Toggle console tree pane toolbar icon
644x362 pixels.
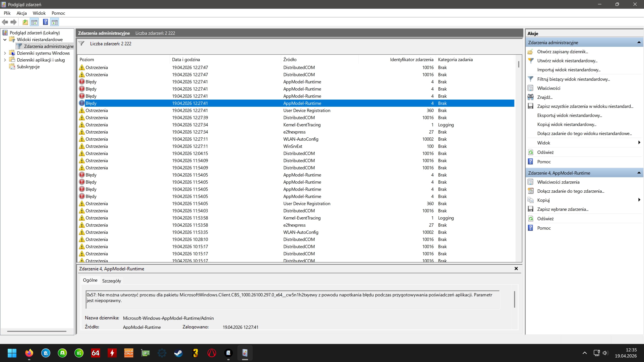pos(35,22)
